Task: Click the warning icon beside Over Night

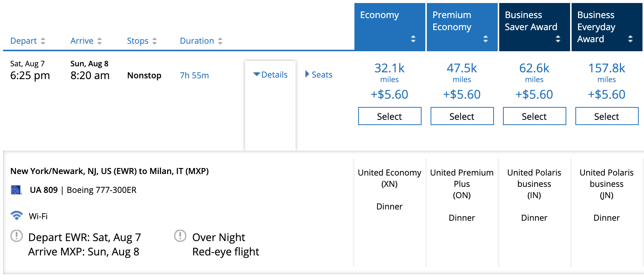Action: [x=180, y=236]
